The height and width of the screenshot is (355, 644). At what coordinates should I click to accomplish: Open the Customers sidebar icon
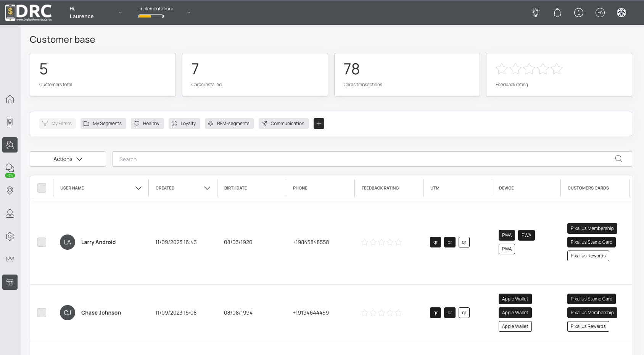click(10, 145)
